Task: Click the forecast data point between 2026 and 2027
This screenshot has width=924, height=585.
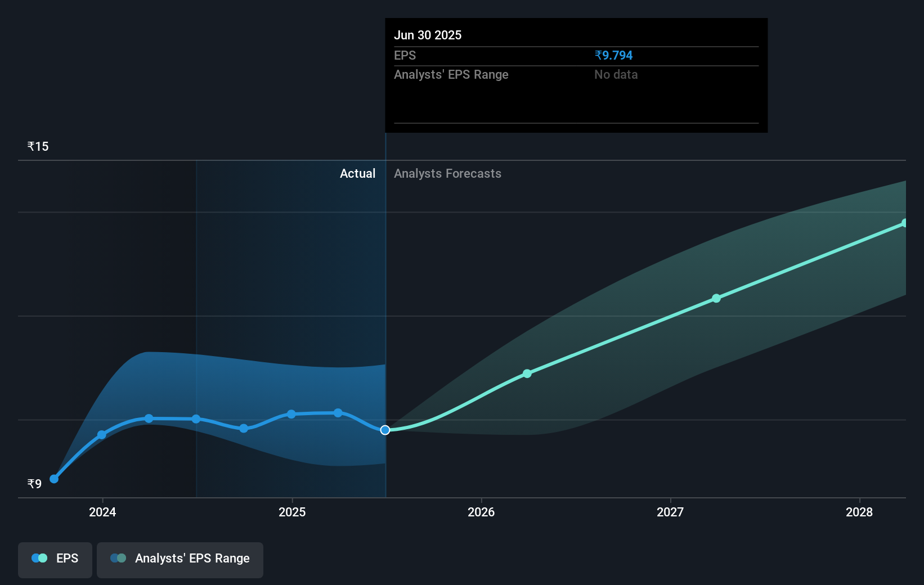Action: (527, 373)
